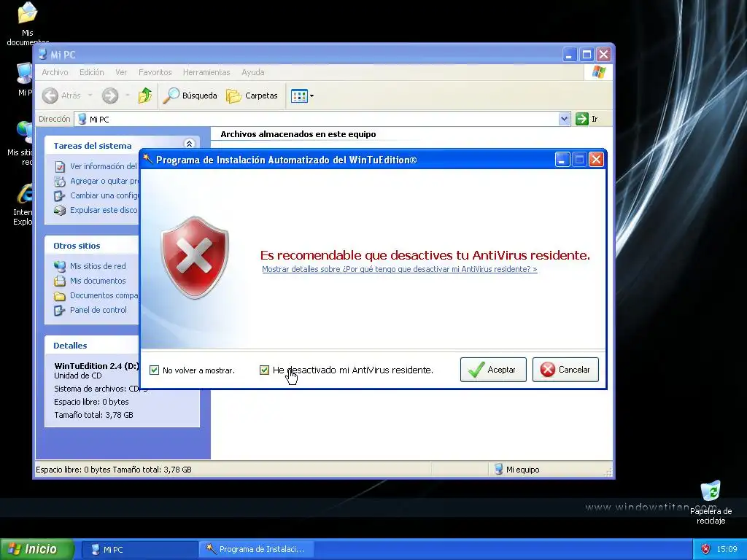Click the wand icon in installer title bar
Viewport: 747px width, 560px height.
(x=147, y=158)
